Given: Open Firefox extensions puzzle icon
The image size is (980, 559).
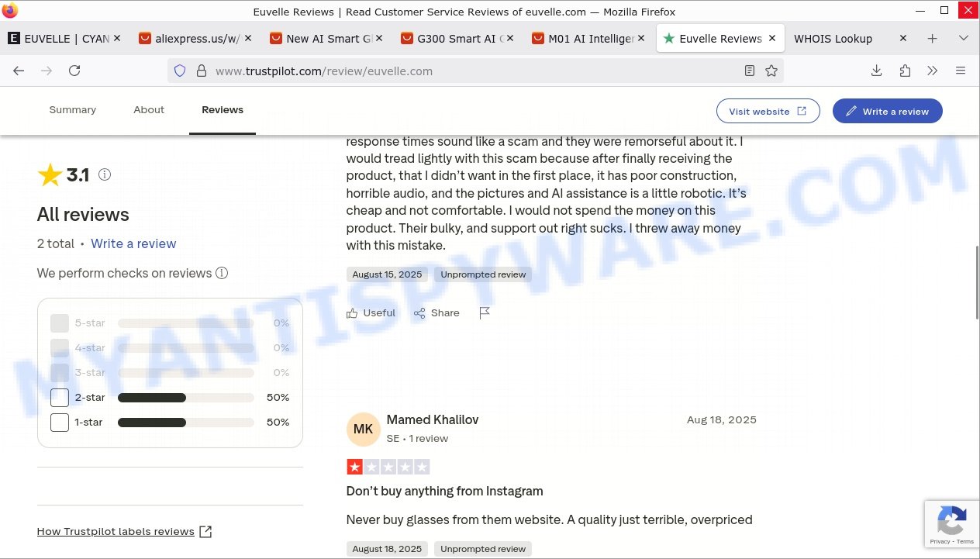Looking at the screenshot, I should pos(905,71).
